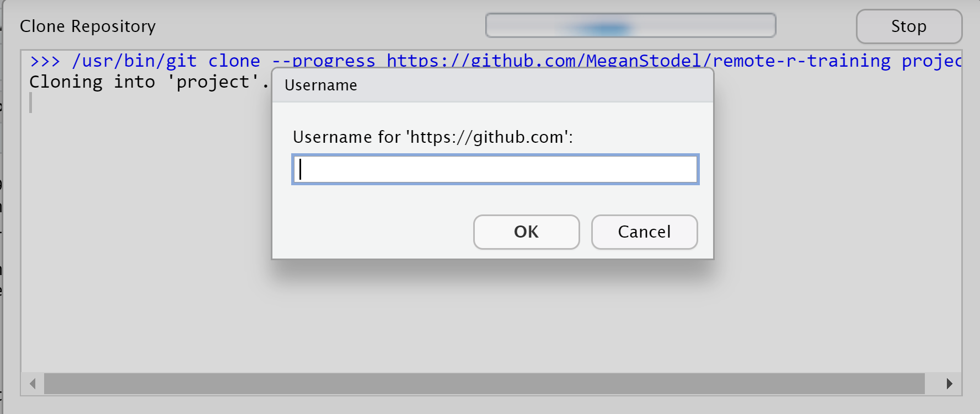The width and height of the screenshot is (980, 414).
Task: Click the Clone Repository heading
Action: (87, 26)
